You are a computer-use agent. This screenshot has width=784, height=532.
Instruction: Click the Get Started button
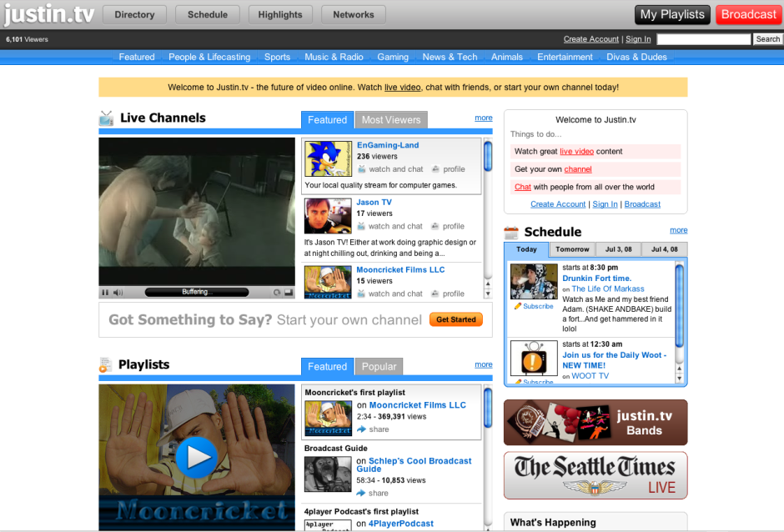point(456,319)
